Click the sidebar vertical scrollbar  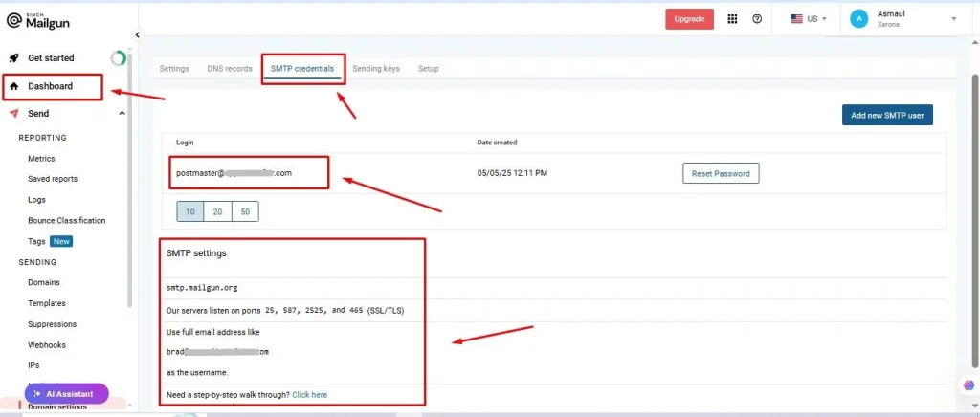(130, 181)
